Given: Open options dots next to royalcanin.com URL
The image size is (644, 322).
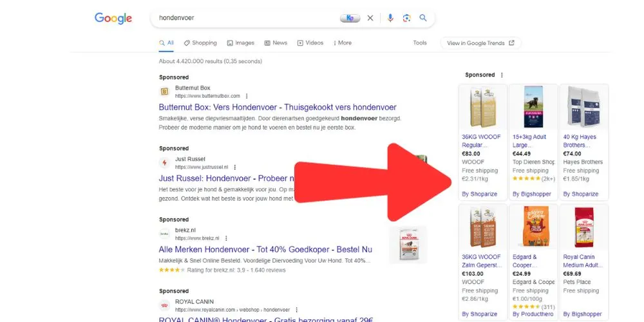Looking at the screenshot, I should [x=296, y=310].
